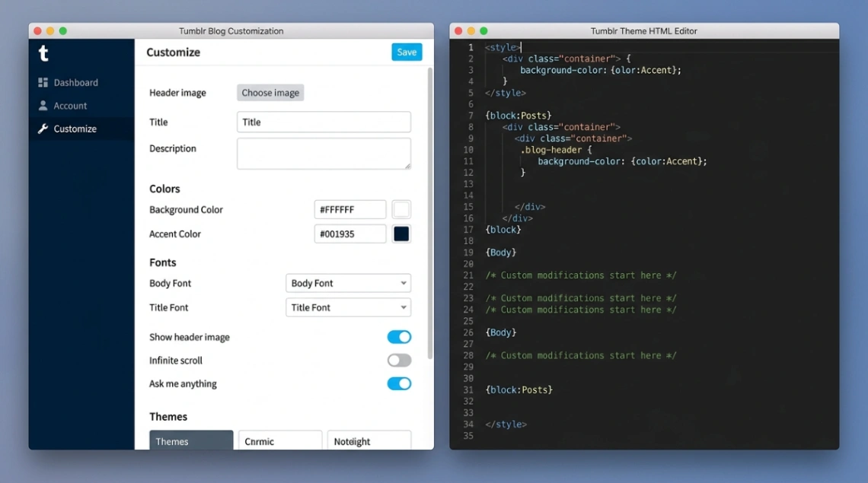This screenshot has width=868, height=483.
Task: Click background-color rule on line 11
Action: coord(622,161)
